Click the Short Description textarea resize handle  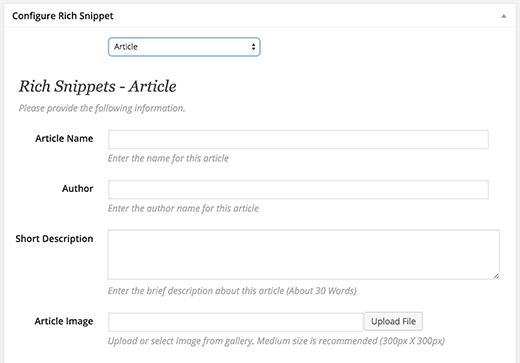[x=496, y=276]
